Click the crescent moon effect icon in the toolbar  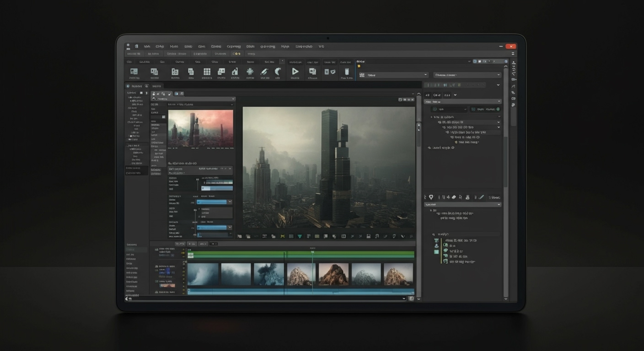[279, 71]
